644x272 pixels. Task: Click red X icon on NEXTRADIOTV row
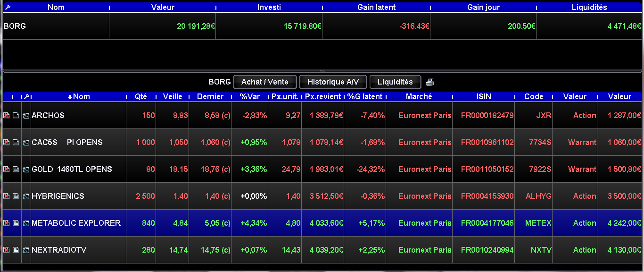[x=7, y=250]
